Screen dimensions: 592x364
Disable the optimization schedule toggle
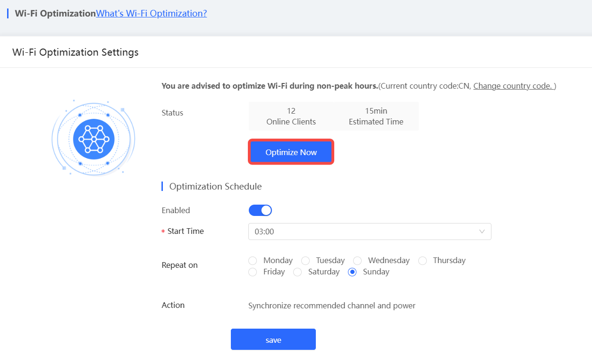[x=260, y=210]
